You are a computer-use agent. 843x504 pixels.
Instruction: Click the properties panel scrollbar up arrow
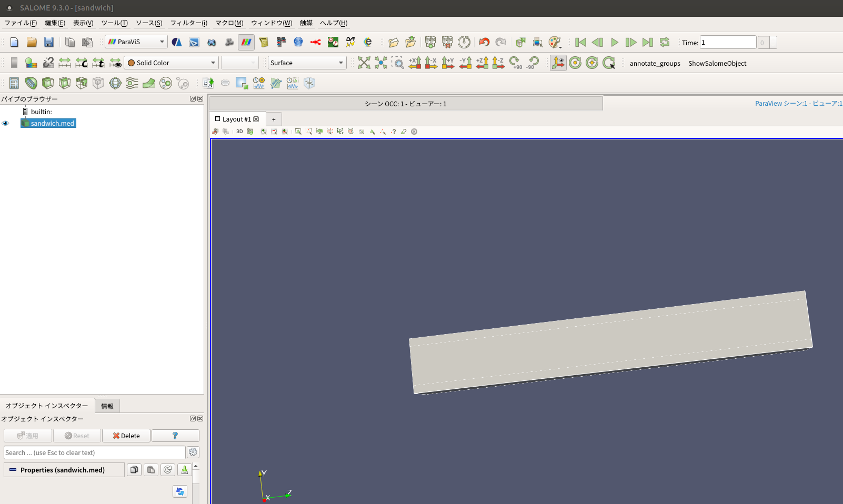tap(196, 466)
